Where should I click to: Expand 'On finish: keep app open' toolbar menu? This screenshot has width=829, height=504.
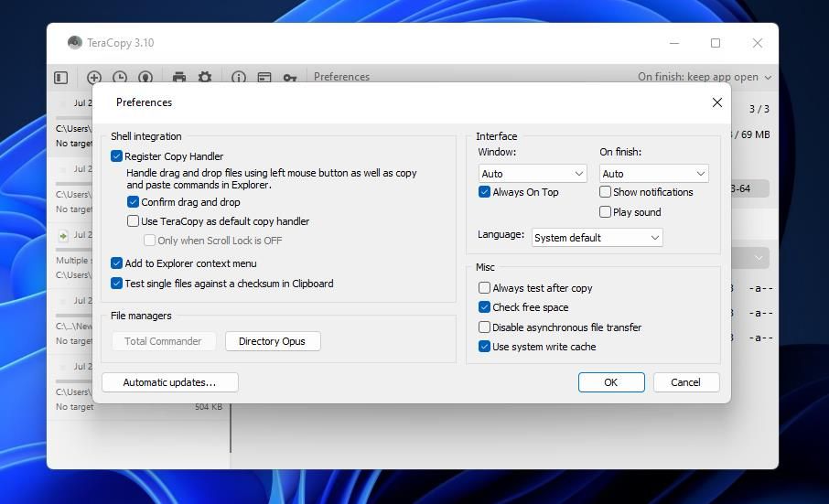(705, 77)
